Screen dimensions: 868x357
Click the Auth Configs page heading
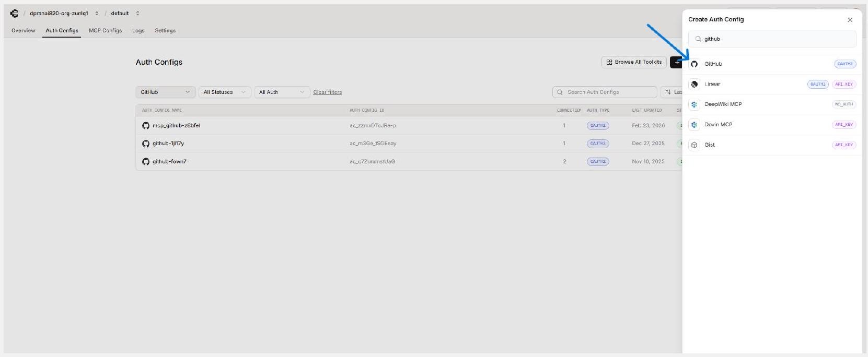tap(159, 62)
